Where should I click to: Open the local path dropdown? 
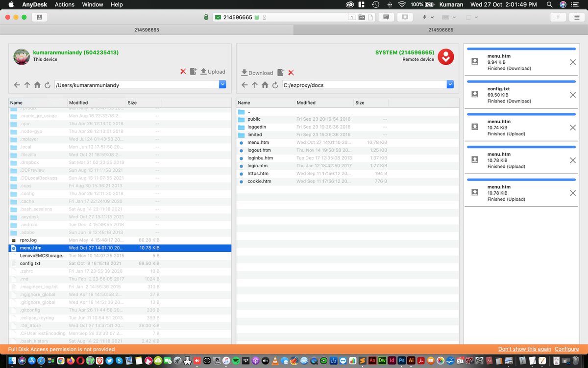click(223, 84)
